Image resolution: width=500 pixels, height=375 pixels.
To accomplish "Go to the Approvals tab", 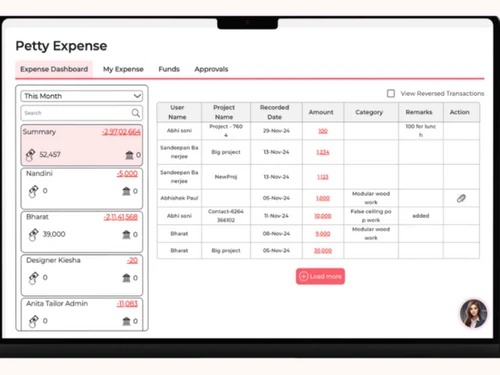I will [x=211, y=69].
